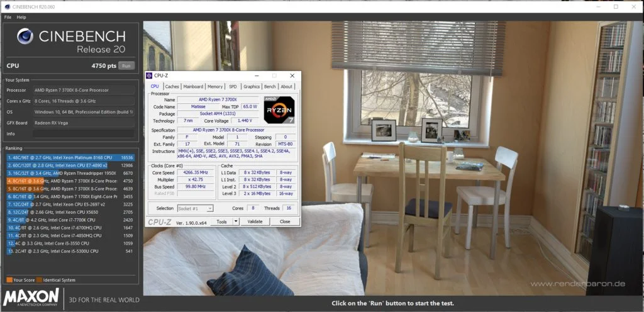The image size is (644, 312).
Task: Select ranking row AMD Ryzen 7 1700X
Action: [x=70, y=197]
